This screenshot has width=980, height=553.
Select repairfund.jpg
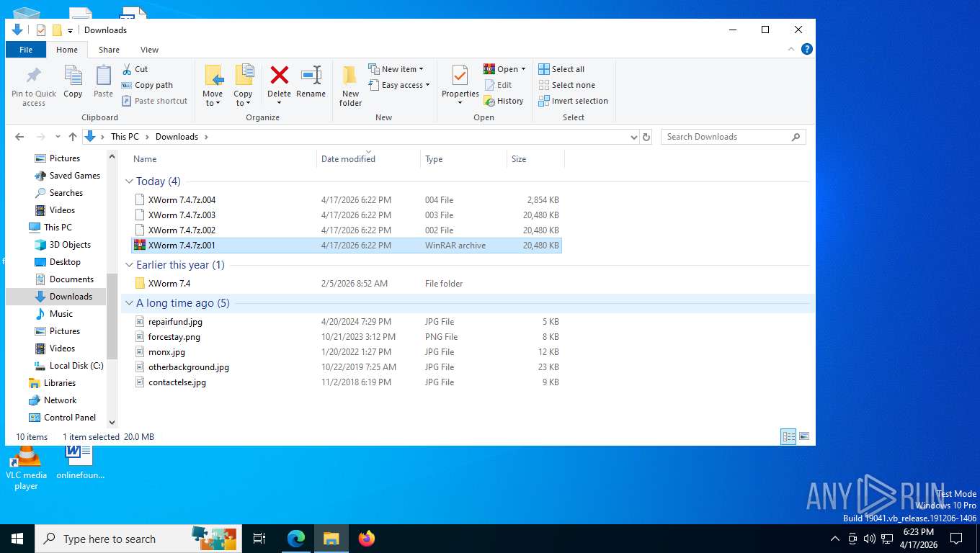tap(347, 322)
